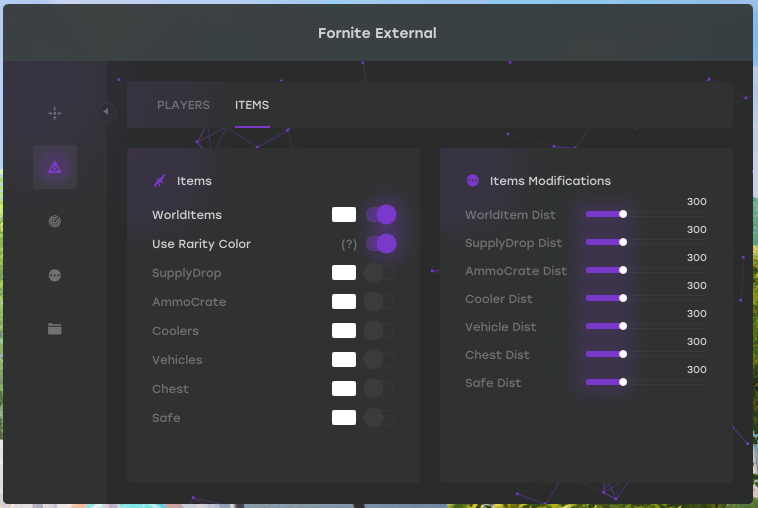Viewport: 758px width, 508px height.
Task: Open the misc dots sidebar icon
Action: tap(55, 276)
